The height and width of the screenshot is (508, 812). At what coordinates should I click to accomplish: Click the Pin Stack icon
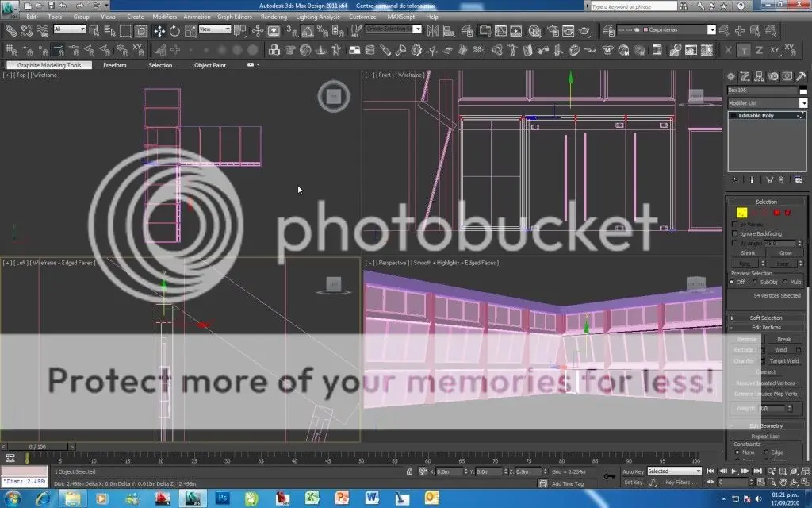coord(735,180)
